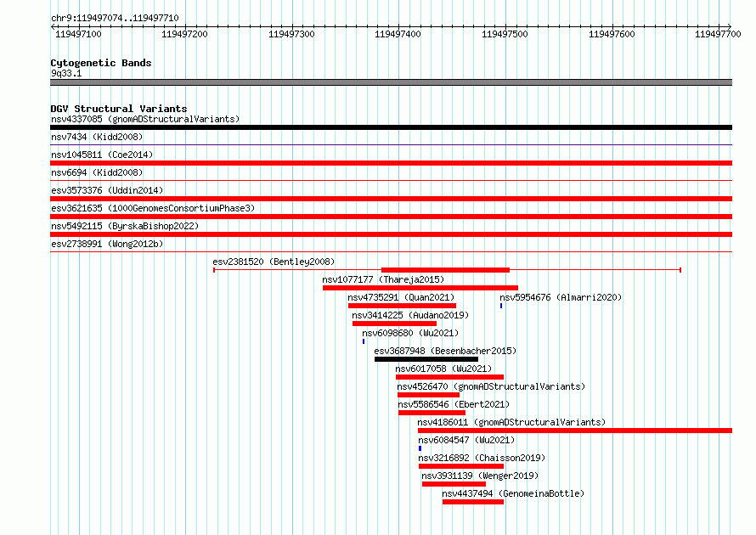Select the nsv5492115 red variant bar

pyautogui.click(x=391, y=234)
